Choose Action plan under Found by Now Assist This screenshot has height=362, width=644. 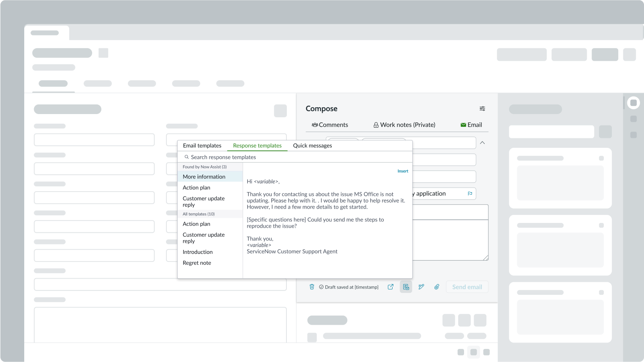click(x=210, y=188)
